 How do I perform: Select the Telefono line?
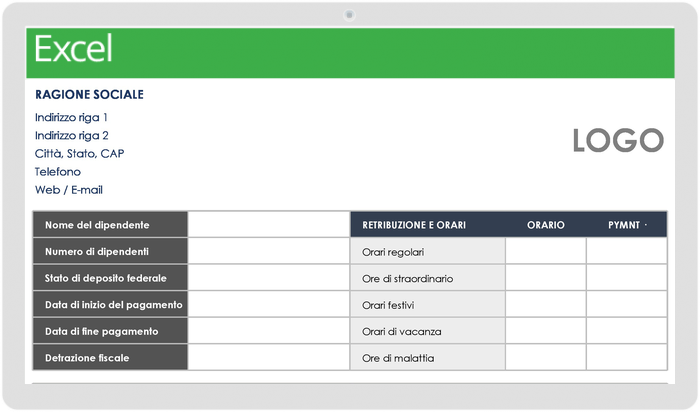58,171
